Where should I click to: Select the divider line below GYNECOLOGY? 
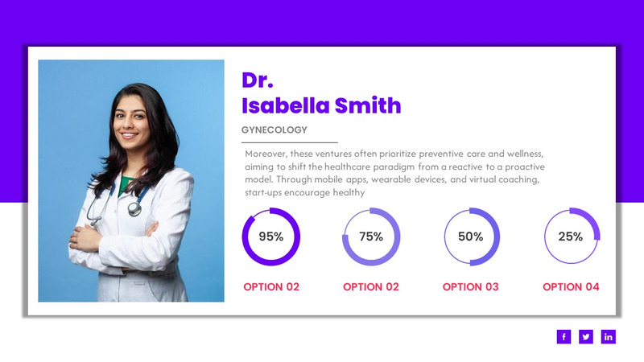pos(290,142)
